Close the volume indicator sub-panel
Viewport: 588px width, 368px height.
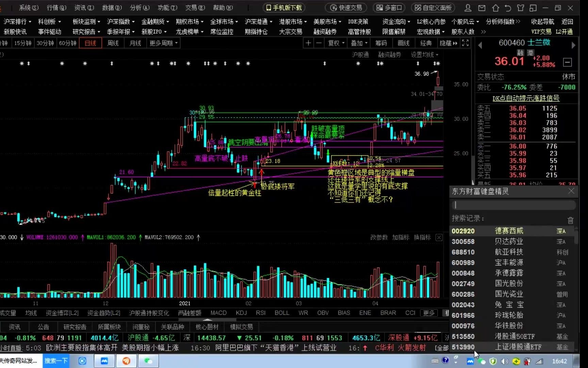439,237
